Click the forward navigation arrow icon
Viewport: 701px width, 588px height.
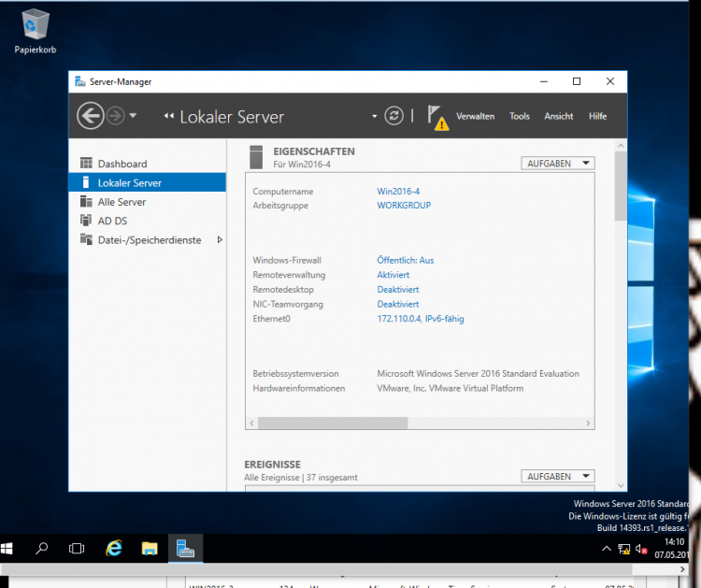pos(116,116)
